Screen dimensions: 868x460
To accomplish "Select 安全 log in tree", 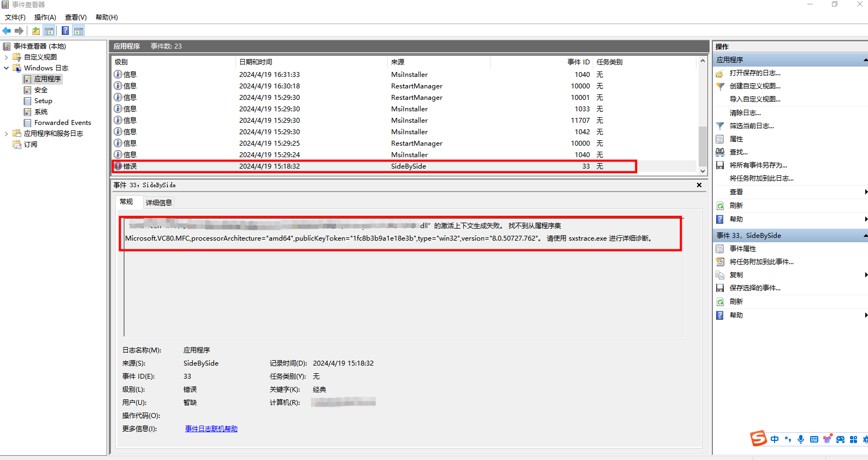I will point(41,90).
